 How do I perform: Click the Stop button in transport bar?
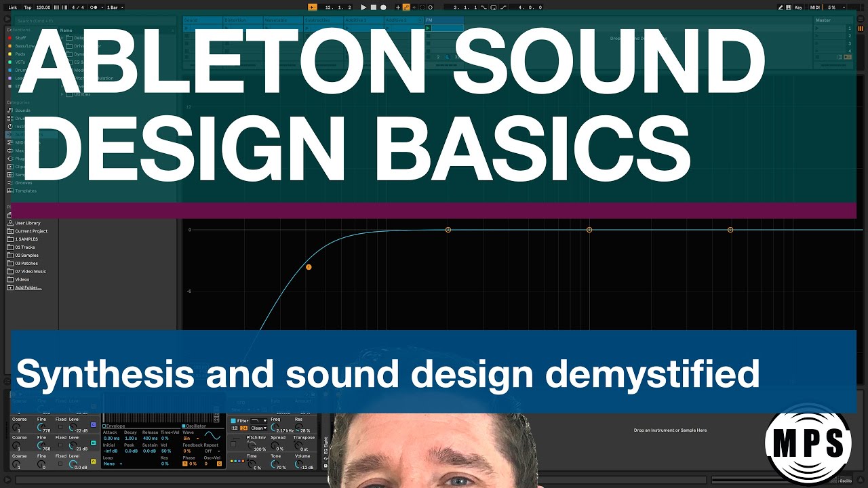tap(374, 7)
